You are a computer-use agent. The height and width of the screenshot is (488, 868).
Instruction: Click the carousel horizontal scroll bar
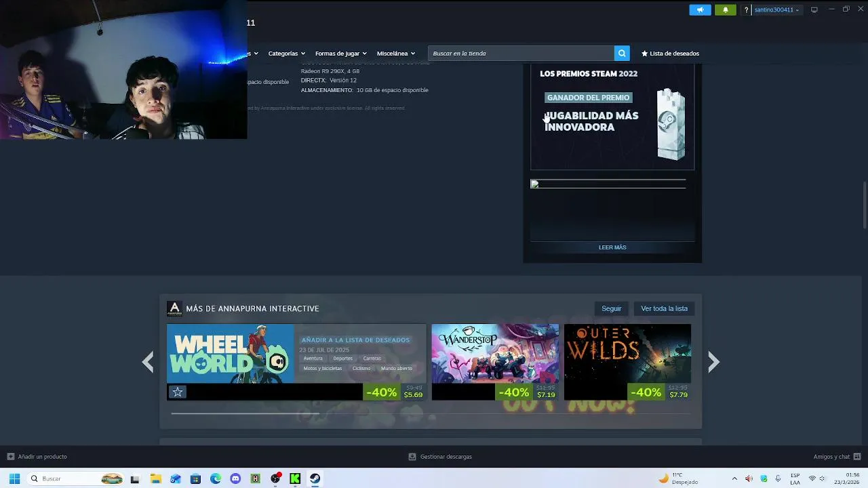(245, 413)
